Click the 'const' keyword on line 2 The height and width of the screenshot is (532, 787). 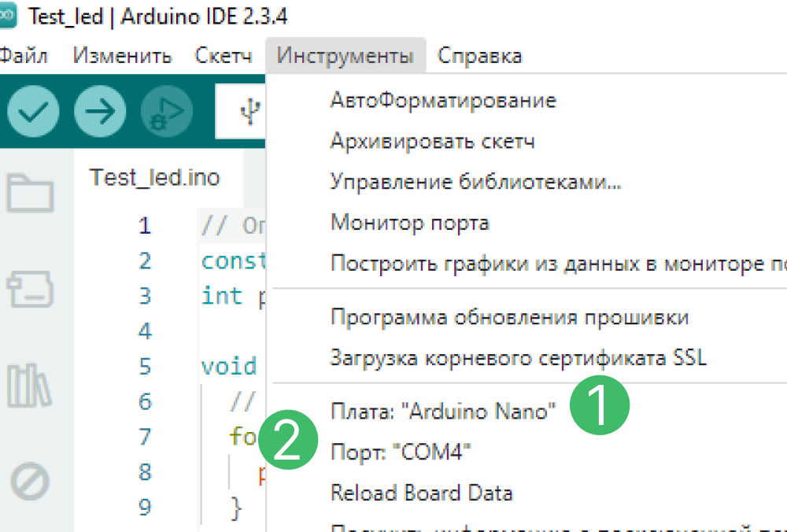click(x=234, y=260)
